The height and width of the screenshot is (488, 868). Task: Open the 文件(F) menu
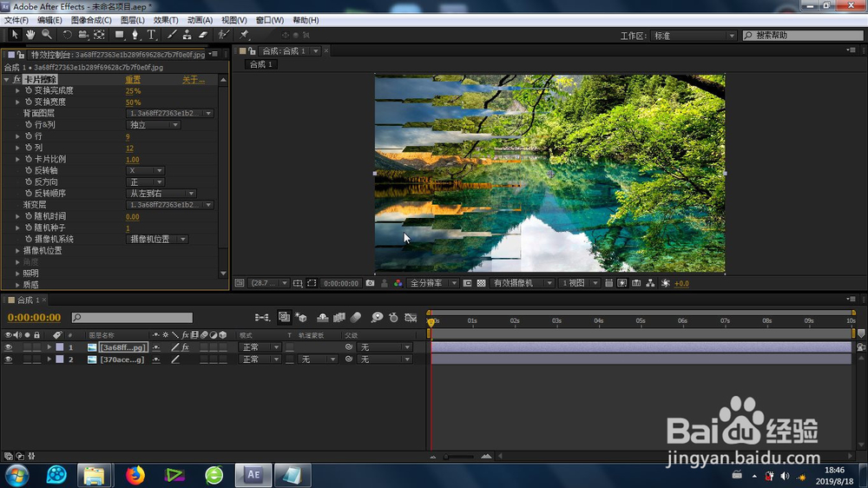(16, 20)
